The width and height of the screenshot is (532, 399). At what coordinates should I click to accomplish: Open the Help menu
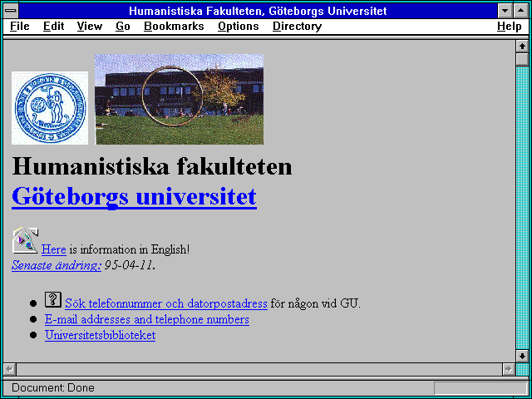tap(509, 27)
